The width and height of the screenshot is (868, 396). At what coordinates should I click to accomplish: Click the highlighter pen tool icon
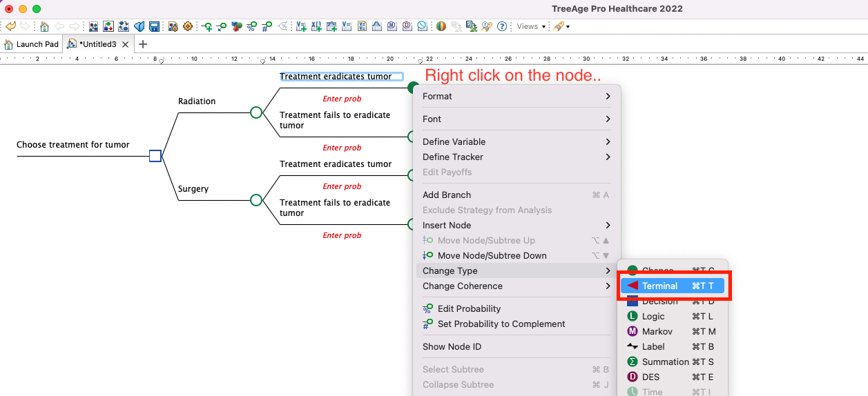[x=559, y=27]
